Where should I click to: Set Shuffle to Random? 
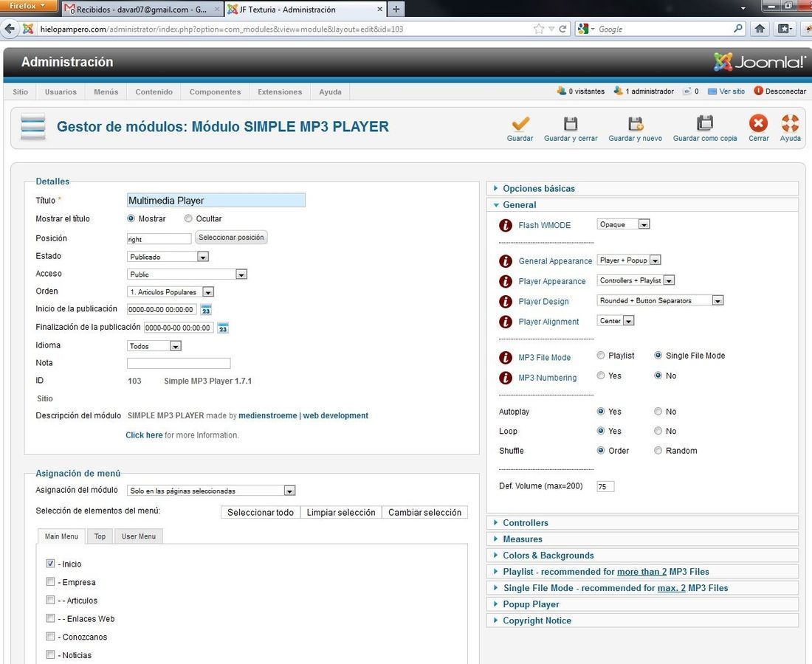tap(658, 451)
